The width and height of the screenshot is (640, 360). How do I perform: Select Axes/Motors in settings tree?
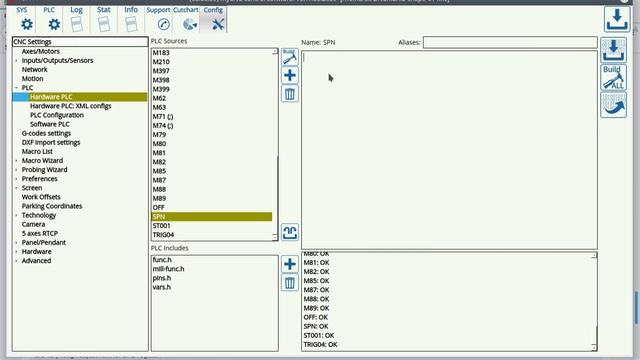tap(40, 51)
